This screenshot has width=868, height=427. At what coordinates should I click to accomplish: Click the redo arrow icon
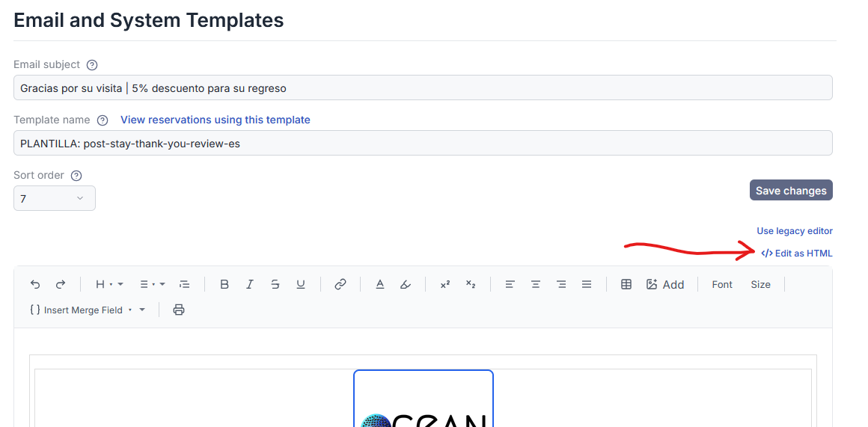(61, 284)
